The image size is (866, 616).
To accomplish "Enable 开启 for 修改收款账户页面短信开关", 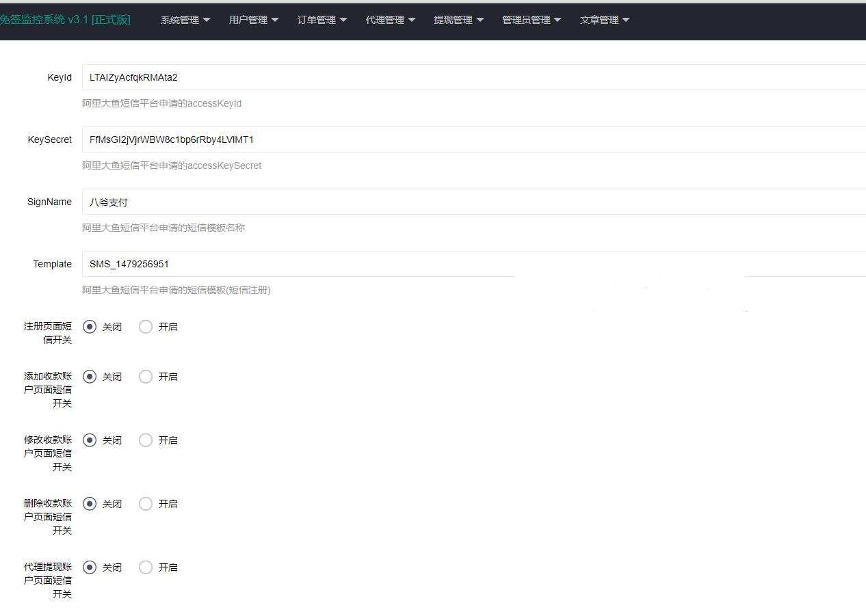I will click(146, 440).
